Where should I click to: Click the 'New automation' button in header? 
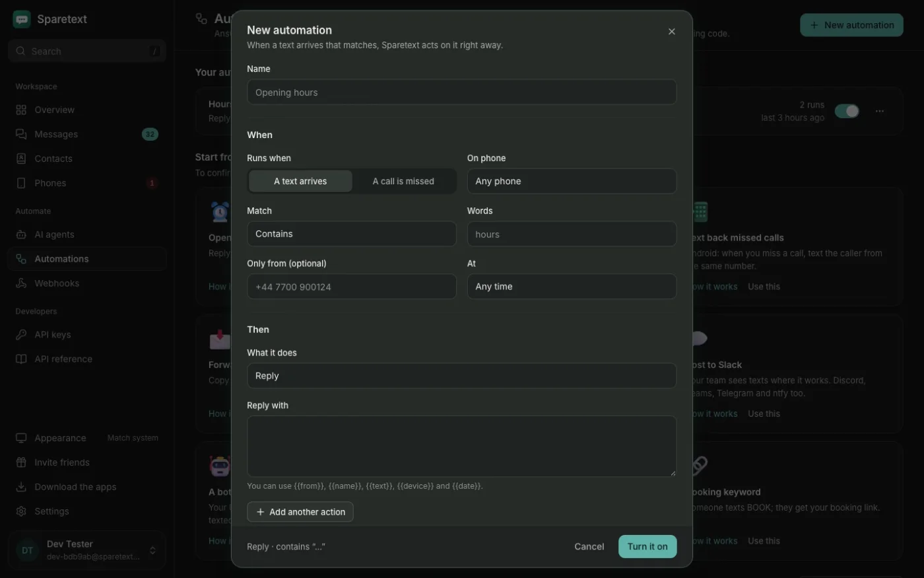point(851,25)
